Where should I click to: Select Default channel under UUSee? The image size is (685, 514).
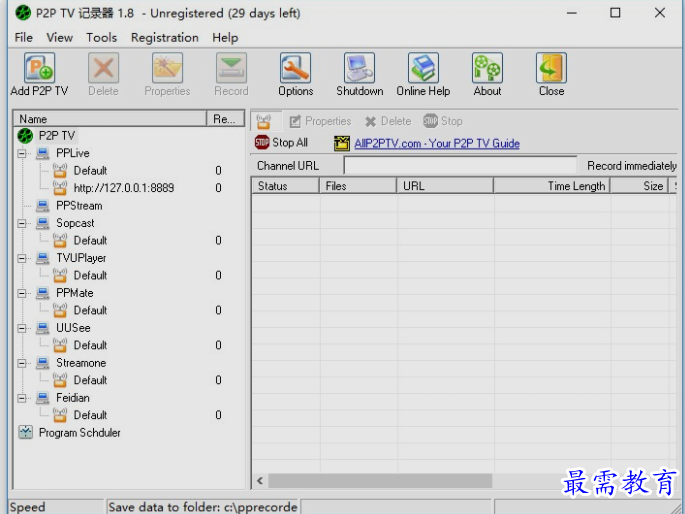(x=90, y=345)
